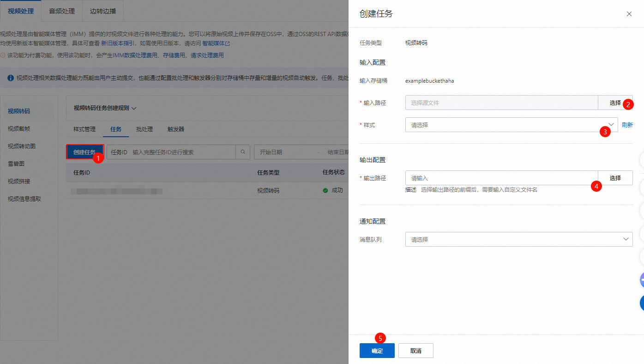Open the 样式 dropdown arrow
644x364 pixels.
[x=611, y=125]
